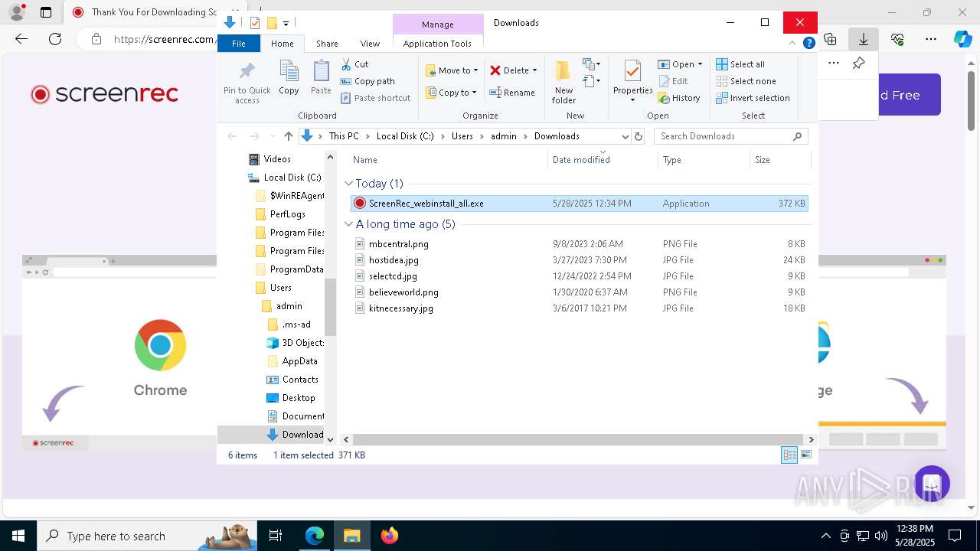Click Paste shortcut in ribbon
The image size is (980, 551).
pyautogui.click(x=375, y=98)
